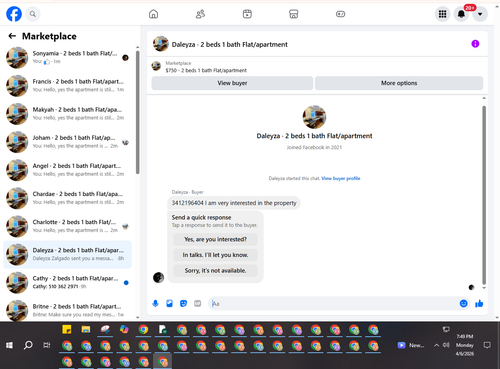The width and height of the screenshot is (500, 369).
Task: Open Chardae conversation
Action: click(x=67, y=198)
